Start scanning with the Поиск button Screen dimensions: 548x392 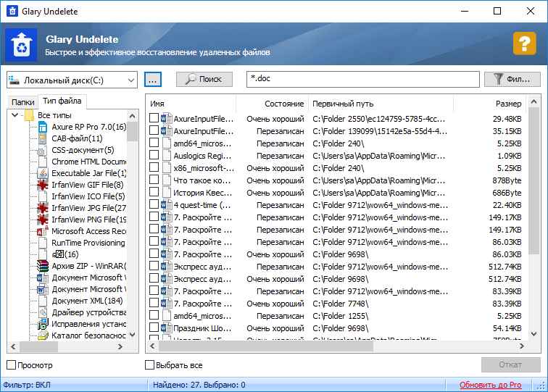[x=204, y=79]
